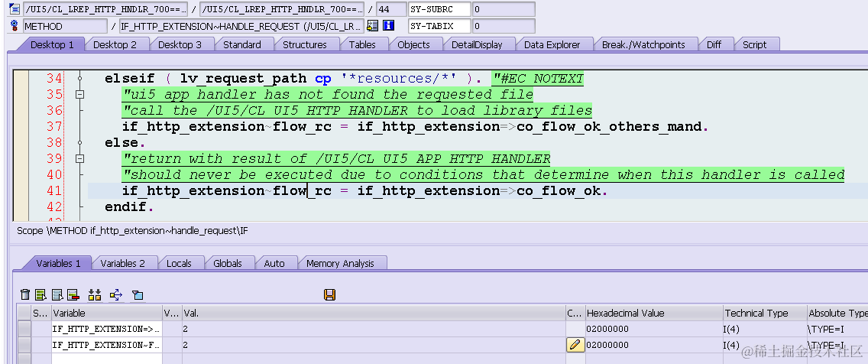Click the blue information icon in header
The width and height of the screenshot is (868, 364).
(389, 25)
